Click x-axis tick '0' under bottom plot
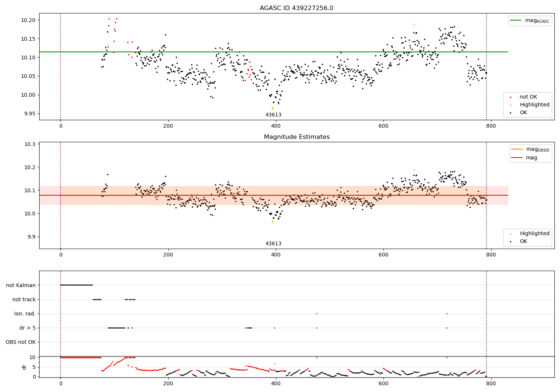The image size is (560, 392). pos(60,383)
